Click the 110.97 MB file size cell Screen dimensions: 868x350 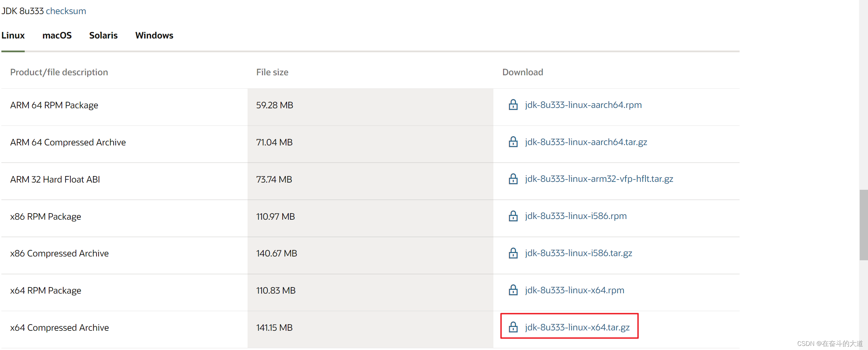click(x=370, y=219)
